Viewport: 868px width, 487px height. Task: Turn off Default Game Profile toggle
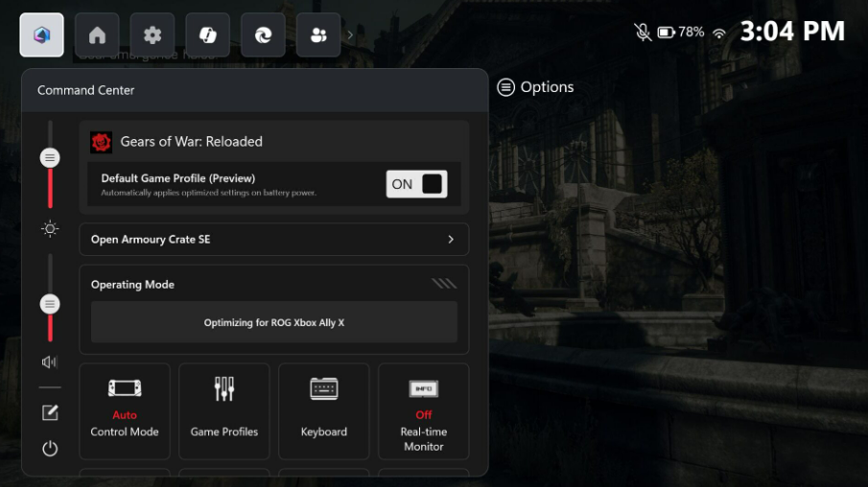point(416,184)
